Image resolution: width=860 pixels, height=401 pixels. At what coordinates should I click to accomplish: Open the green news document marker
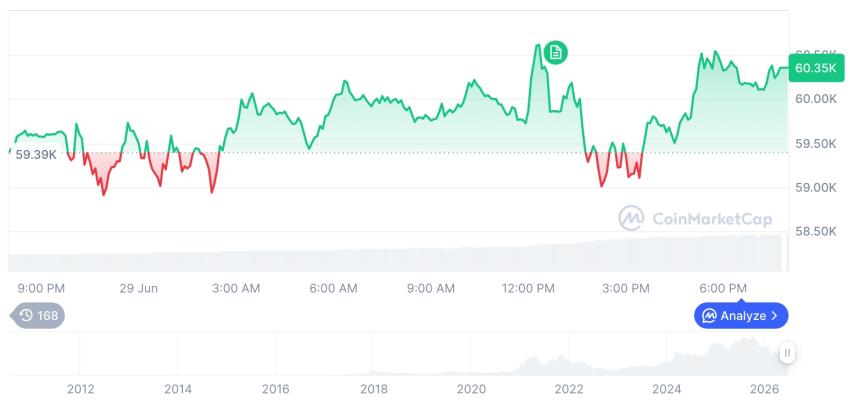point(556,53)
